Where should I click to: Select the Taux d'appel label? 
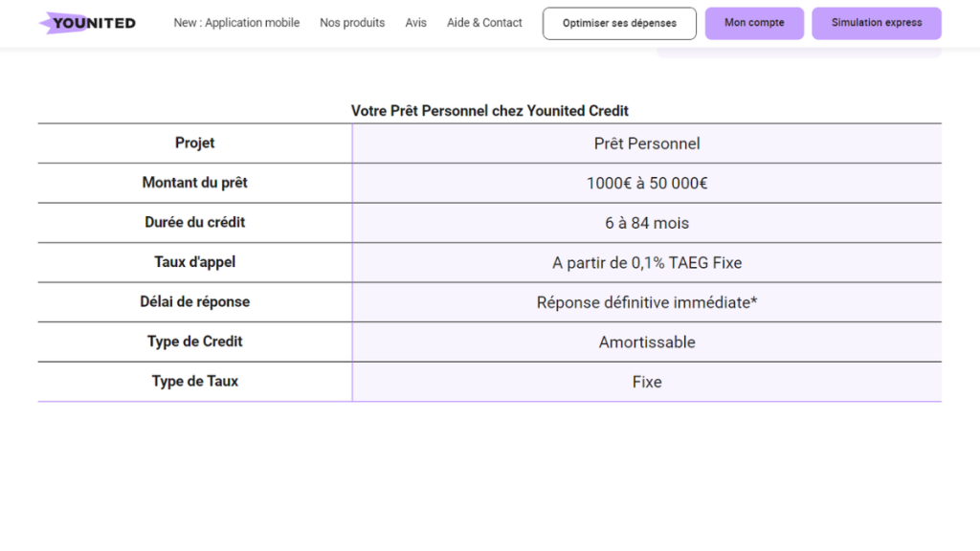point(195,262)
